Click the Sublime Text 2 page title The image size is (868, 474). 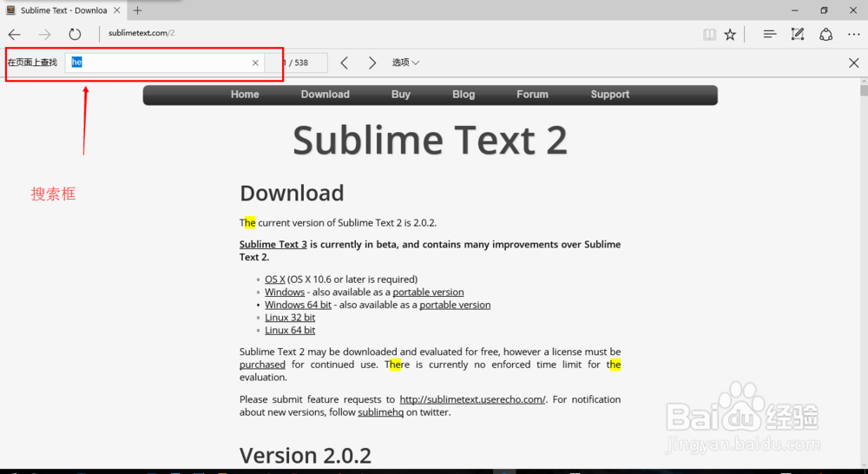click(431, 140)
